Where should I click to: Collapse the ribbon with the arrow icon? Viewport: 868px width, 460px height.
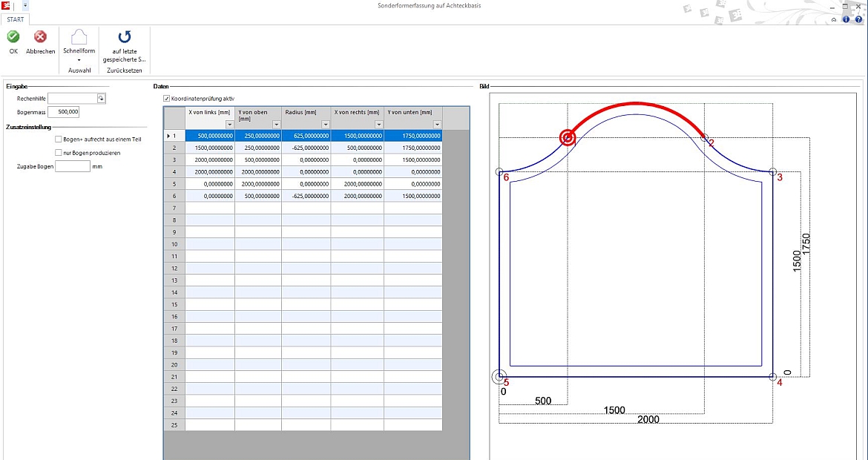point(835,20)
